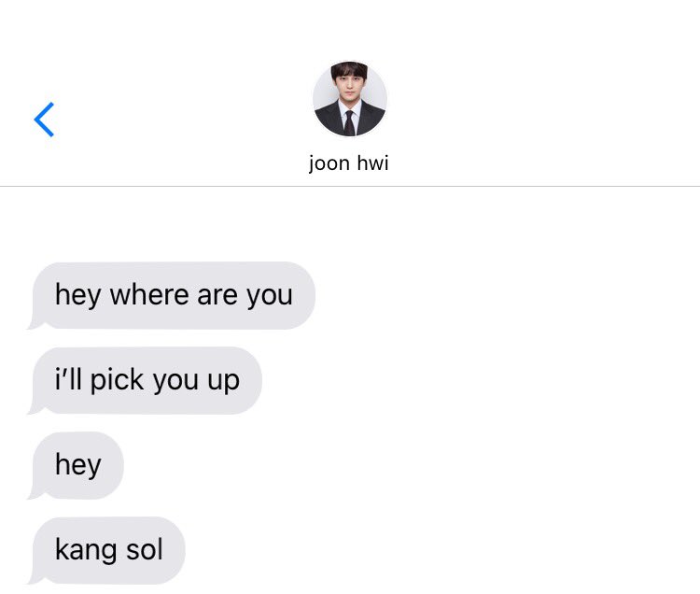Tap the contact name joon hwi
700x594 pixels.
349,163
